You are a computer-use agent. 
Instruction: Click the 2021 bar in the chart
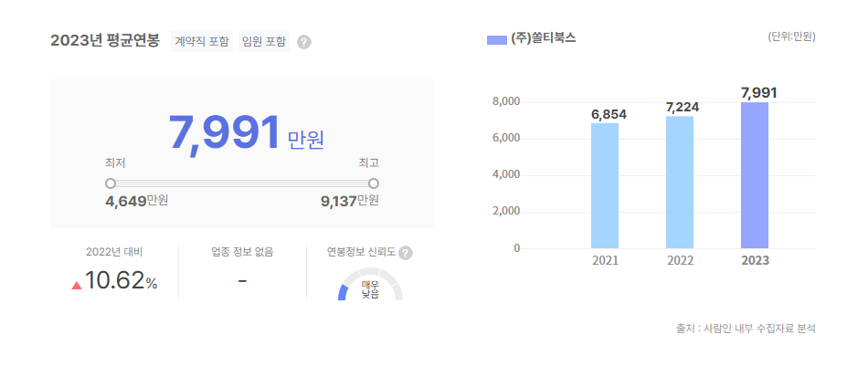tap(605, 185)
